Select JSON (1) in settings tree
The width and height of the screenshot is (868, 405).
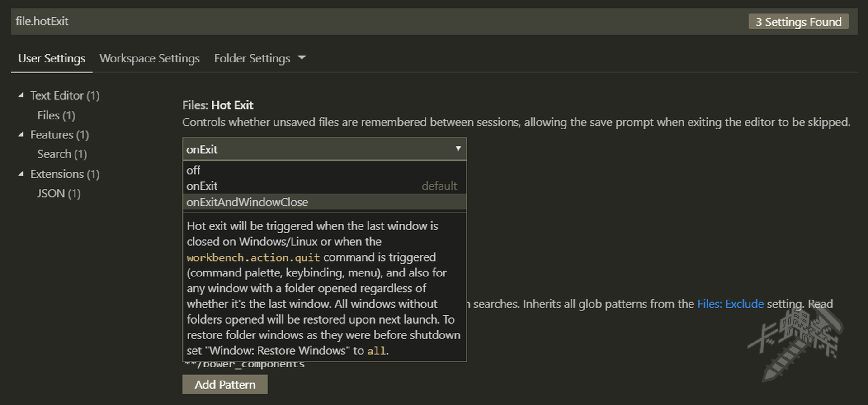pos(59,194)
